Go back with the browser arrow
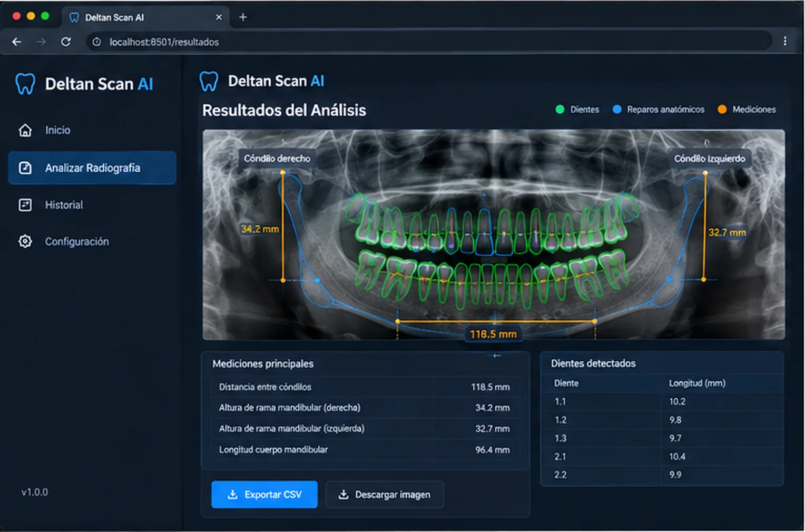Viewport: 805px width, 532px height. pyautogui.click(x=17, y=42)
